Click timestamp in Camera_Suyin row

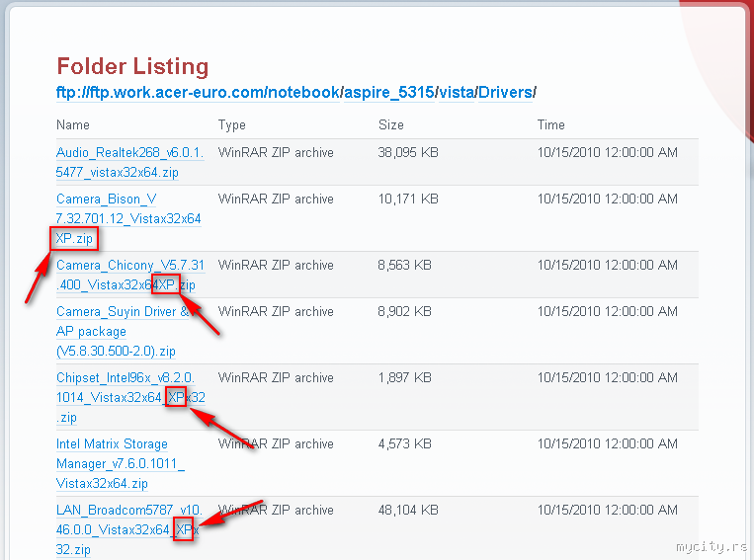click(608, 311)
